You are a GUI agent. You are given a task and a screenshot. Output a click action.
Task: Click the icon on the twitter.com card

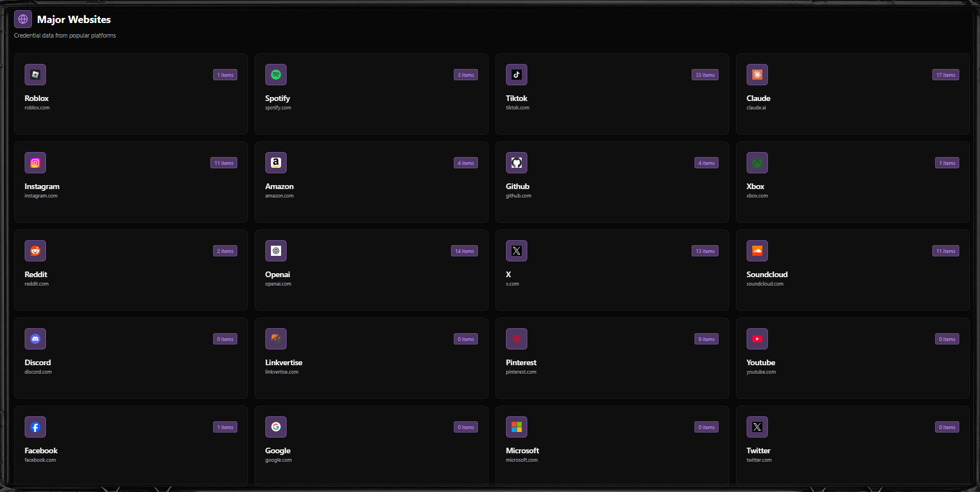(757, 427)
